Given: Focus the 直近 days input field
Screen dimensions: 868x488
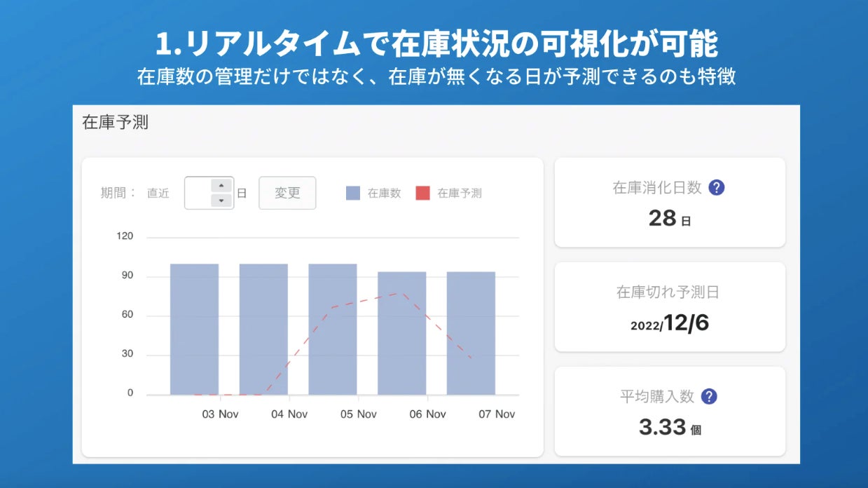Looking at the screenshot, I should coord(198,193).
